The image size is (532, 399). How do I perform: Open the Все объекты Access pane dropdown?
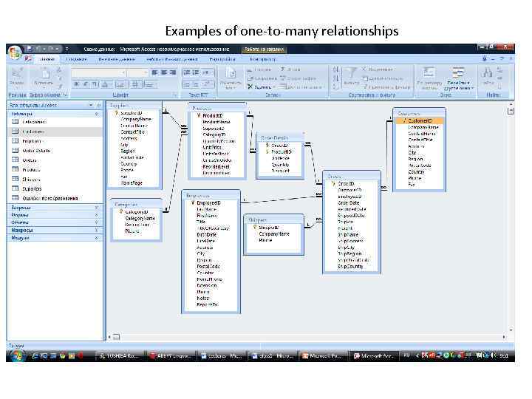click(91, 105)
